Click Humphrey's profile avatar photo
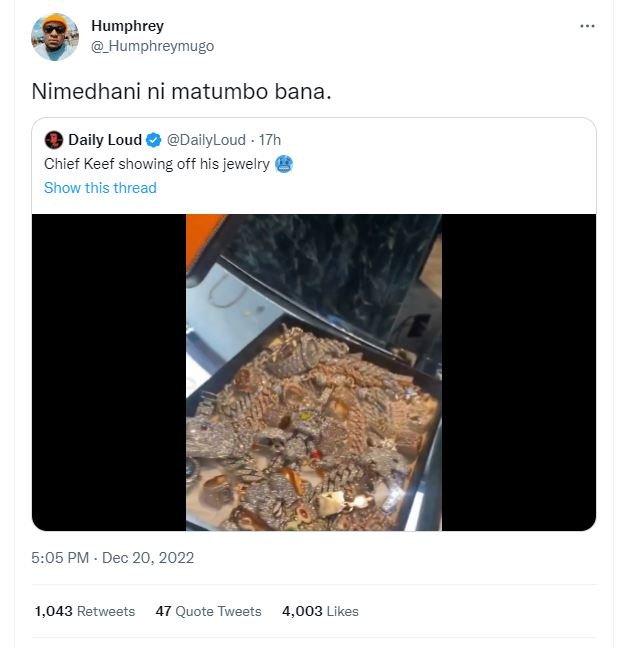624x648 pixels. tap(55, 37)
